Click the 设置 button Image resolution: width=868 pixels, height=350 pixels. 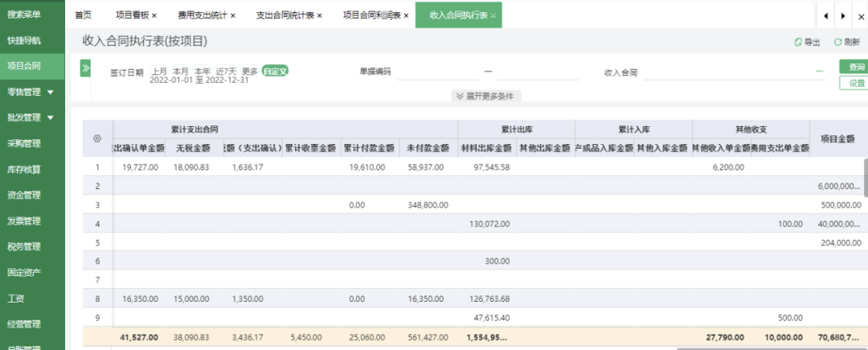click(854, 83)
